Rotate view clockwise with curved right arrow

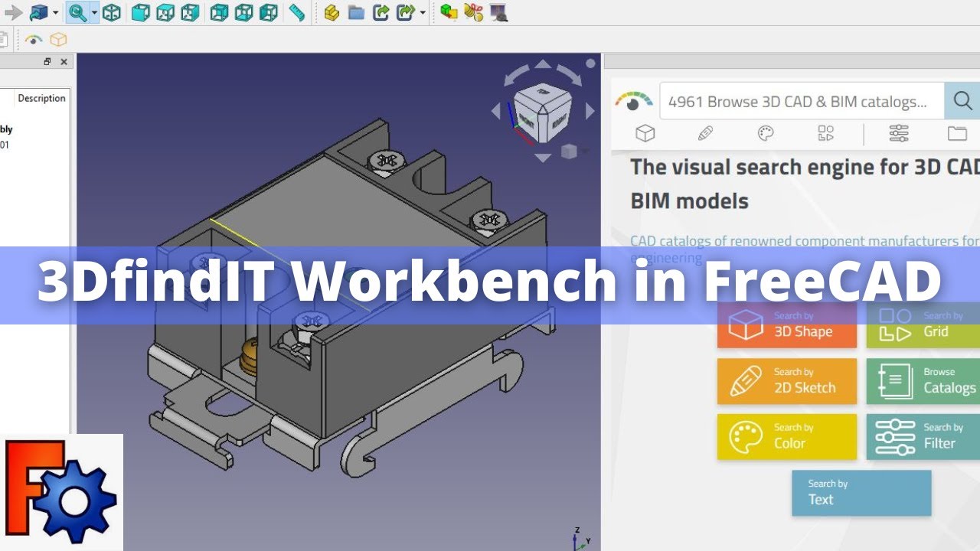(570, 74)
